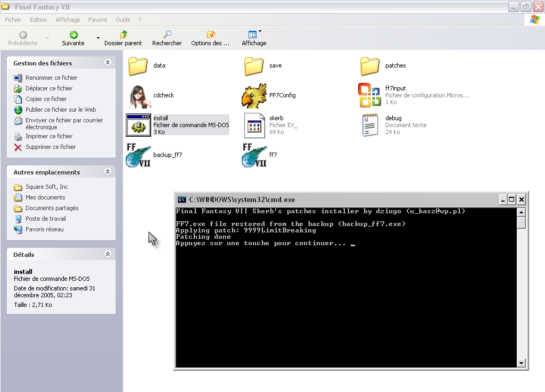Open the data folder
Screen dimensions: 545x392
[x=138, y=65]
